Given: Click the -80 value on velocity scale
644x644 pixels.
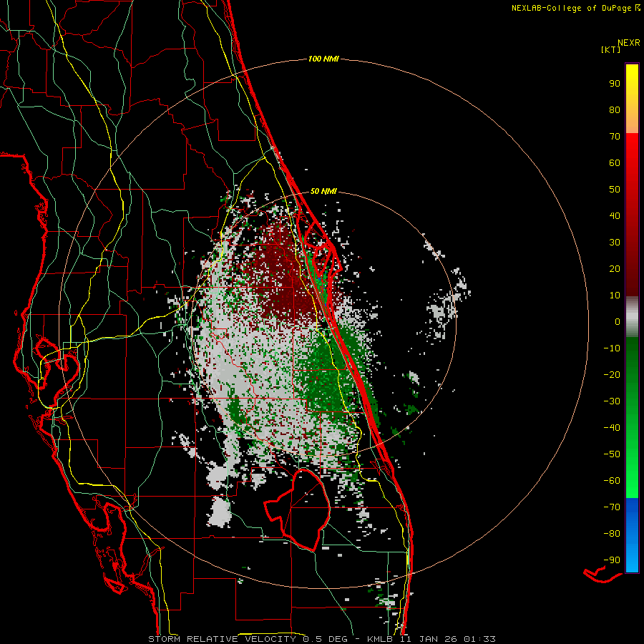Looking at the screenshot, I should (x=612, y=534).
